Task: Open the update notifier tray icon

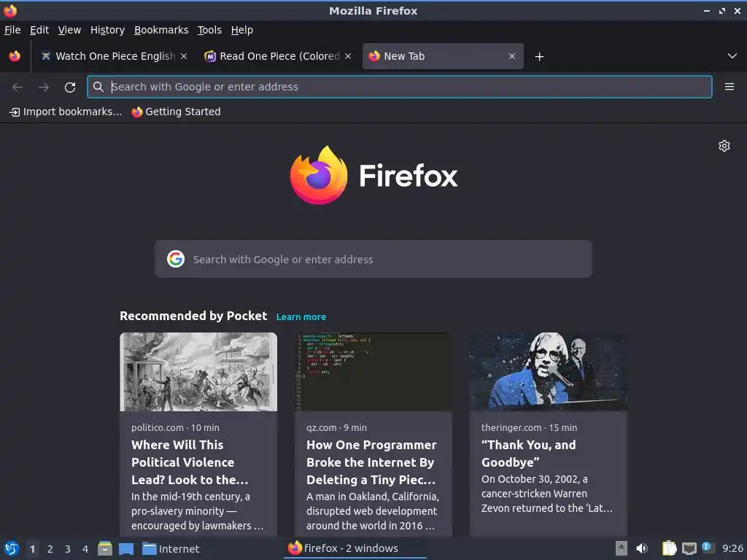Action: point(708,548)
